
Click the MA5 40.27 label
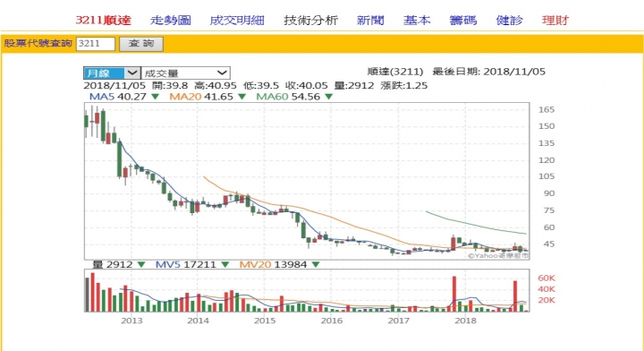[118, 97]
